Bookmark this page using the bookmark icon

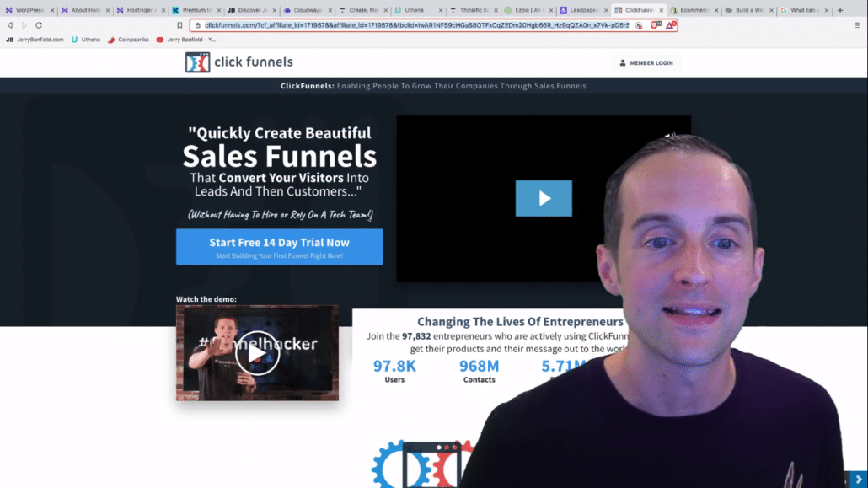point(179,25)
